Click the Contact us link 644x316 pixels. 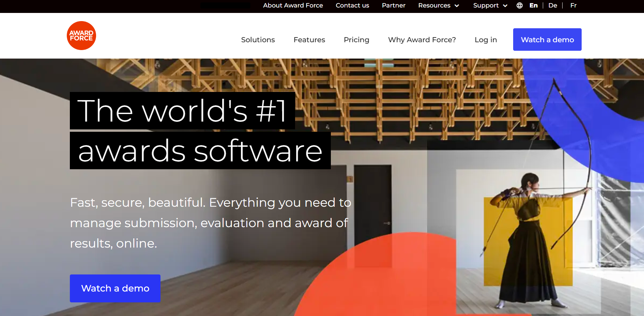352,5
